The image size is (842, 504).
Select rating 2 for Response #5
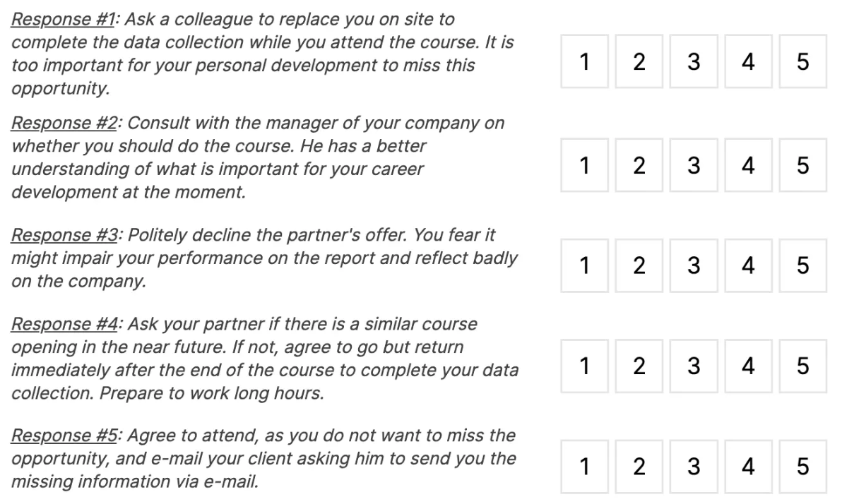(639, 467)
